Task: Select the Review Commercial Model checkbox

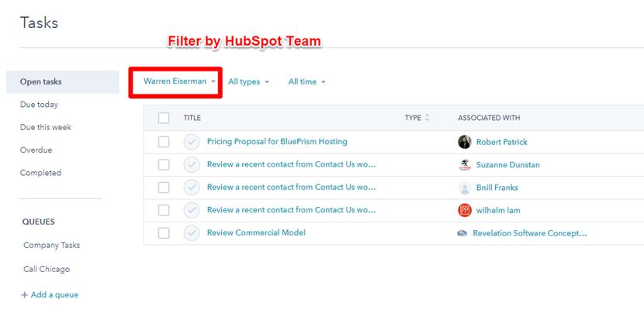Action: tap(164, 233)
